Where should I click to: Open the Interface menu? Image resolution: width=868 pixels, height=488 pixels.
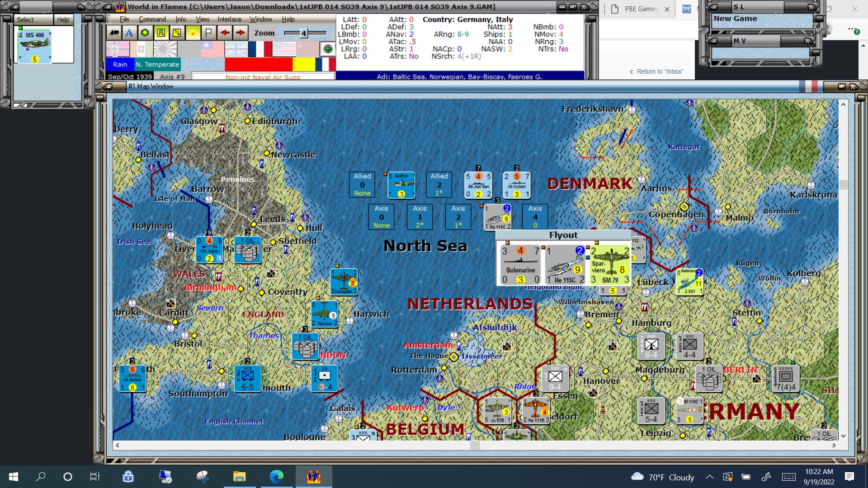point(229,19)
